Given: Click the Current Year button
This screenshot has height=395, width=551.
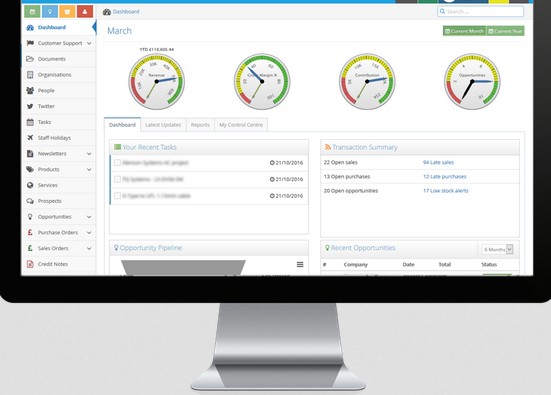Looking at the screenshot, I should pos(505,31).
